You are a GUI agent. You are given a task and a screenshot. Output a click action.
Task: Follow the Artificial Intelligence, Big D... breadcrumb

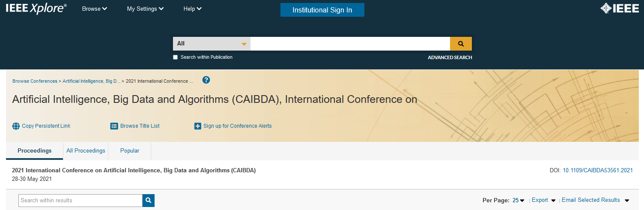[x=92, y=81]
